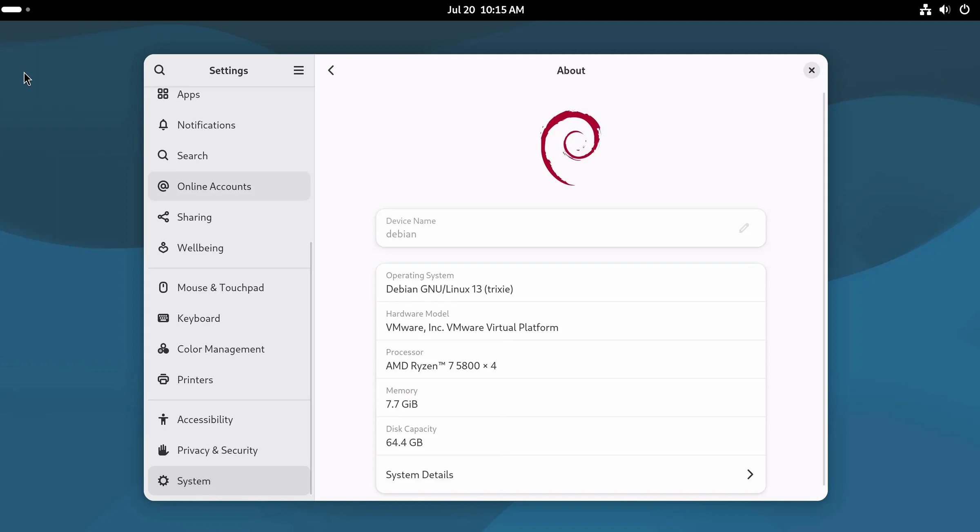Switch to Sharing settings

point(229,217)
